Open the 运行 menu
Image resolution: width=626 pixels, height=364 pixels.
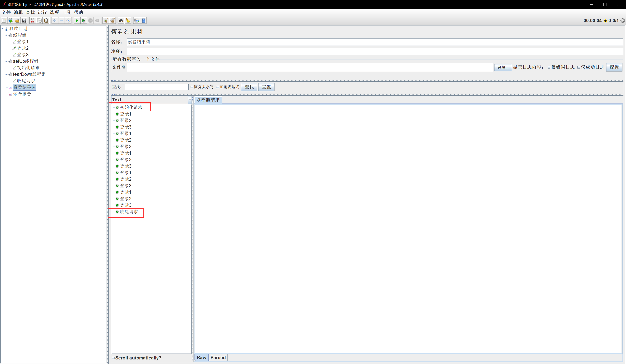[x=42, y=12]
